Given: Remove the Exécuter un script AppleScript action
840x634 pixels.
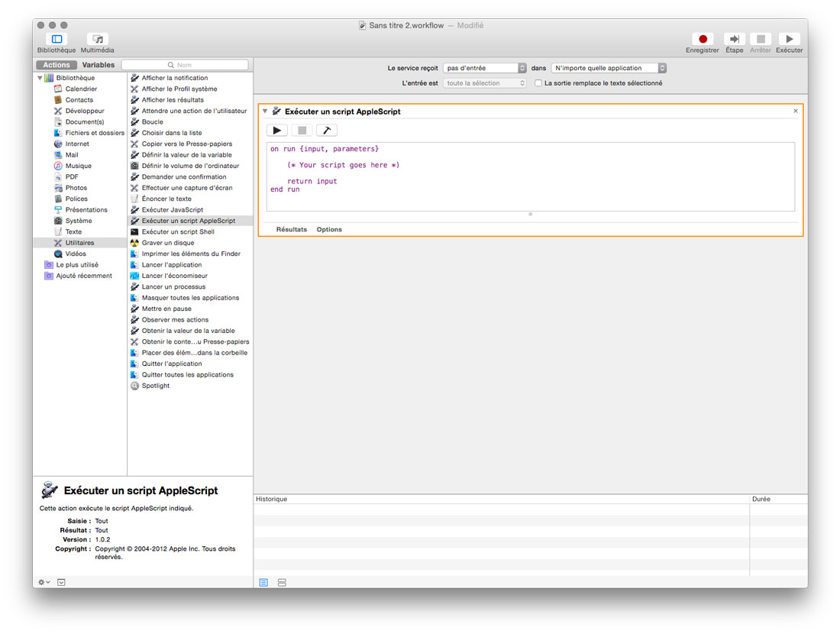Looking at the screenshot, I should tap(796, 111).
